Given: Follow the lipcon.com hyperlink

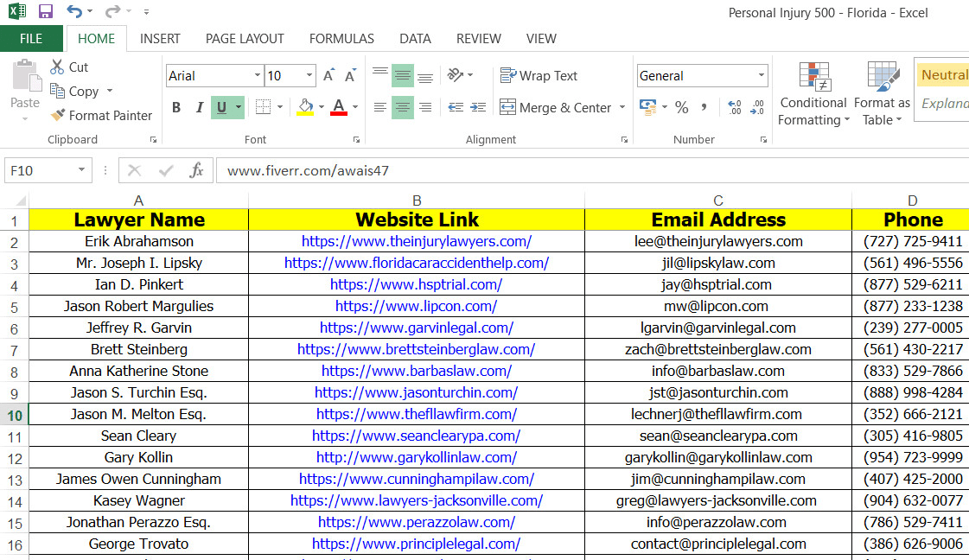Looking at the screenshot, I should click(417, 306).
